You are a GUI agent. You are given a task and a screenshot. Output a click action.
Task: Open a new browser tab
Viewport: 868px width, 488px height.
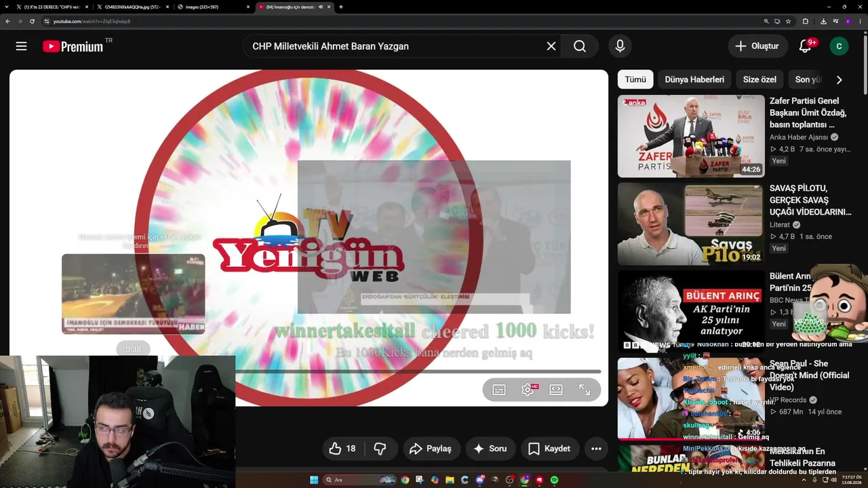(x=340, y=7)
